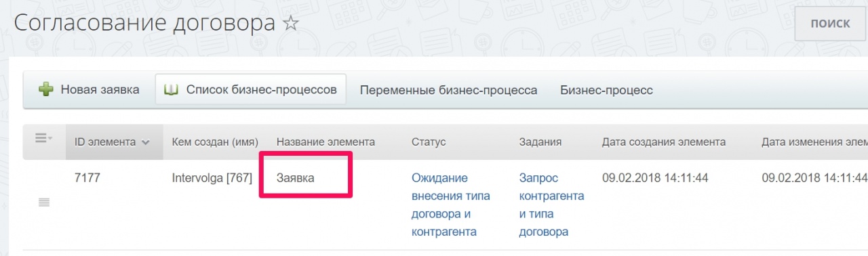Open status link Ожидание внесения типа договора
This screenshot has height=256, width=868.
pyautogui.click(x=450, y=205)
